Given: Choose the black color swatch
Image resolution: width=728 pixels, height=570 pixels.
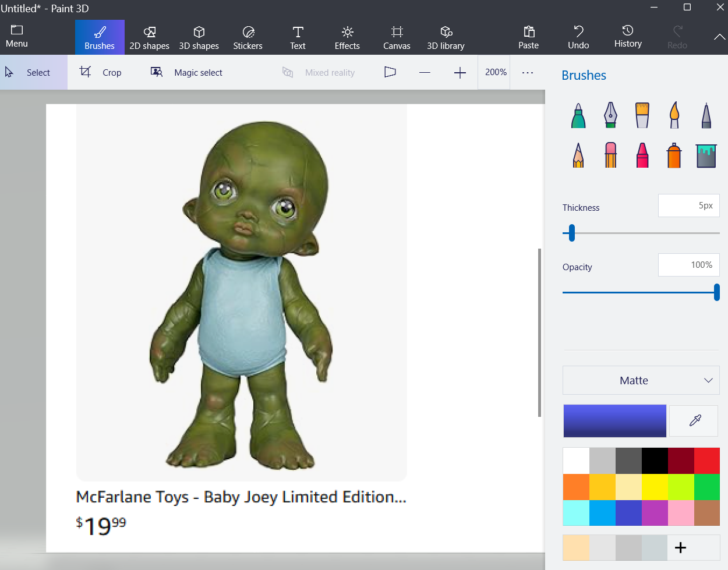Looking at the screenshot, I should tap(655, 461).
